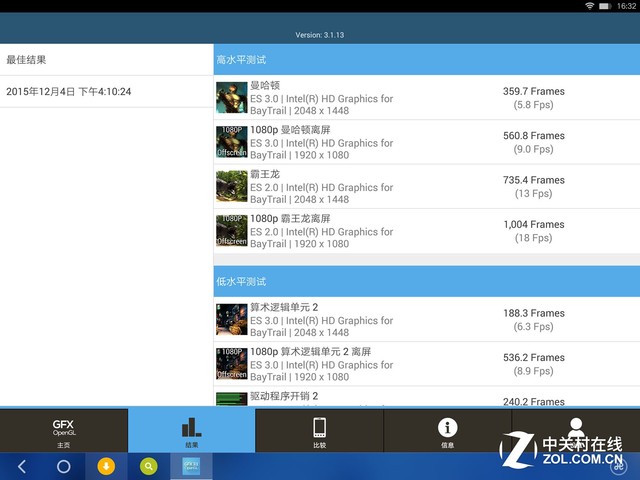Open the yellow download app in taskbar
This screenshot has width=640, height=480.
click(106, 466)
